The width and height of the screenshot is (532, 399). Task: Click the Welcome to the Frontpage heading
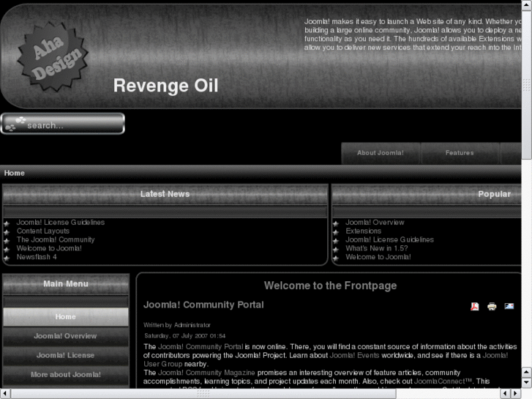(x=330, y=286)
